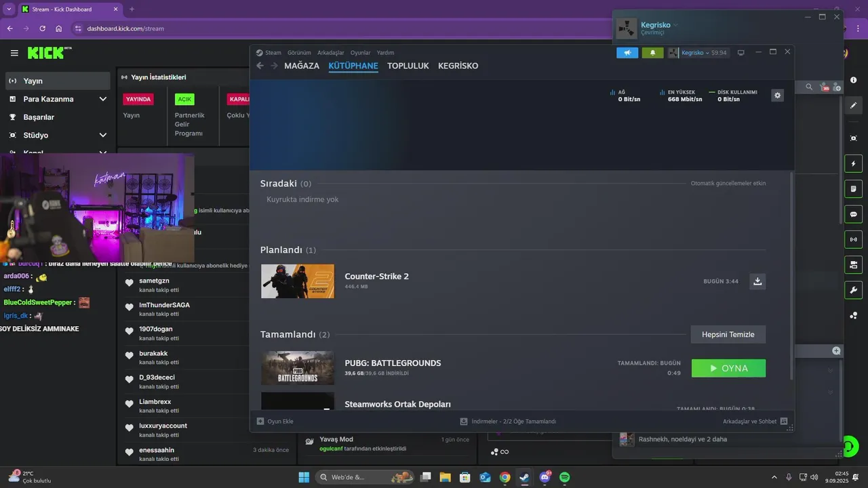868x488 pixels.
Task: Switch to MAĞAZA tab
Action: click(x=302, y=66)
